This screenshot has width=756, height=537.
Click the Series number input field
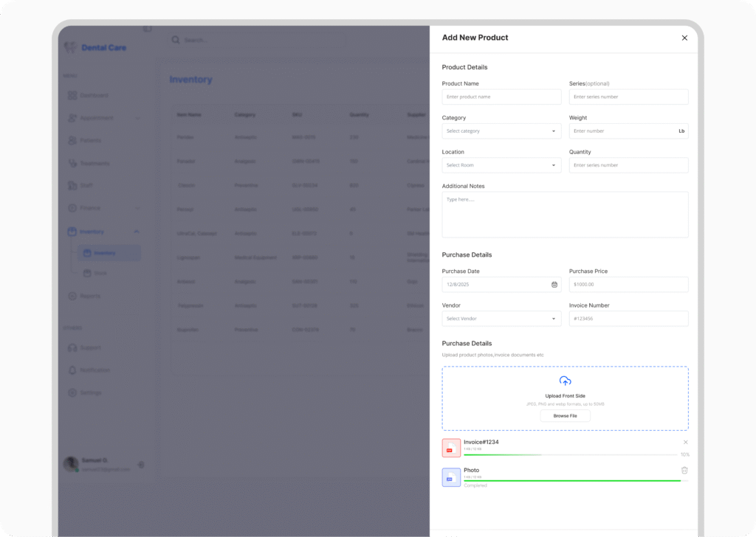point(628,97)
